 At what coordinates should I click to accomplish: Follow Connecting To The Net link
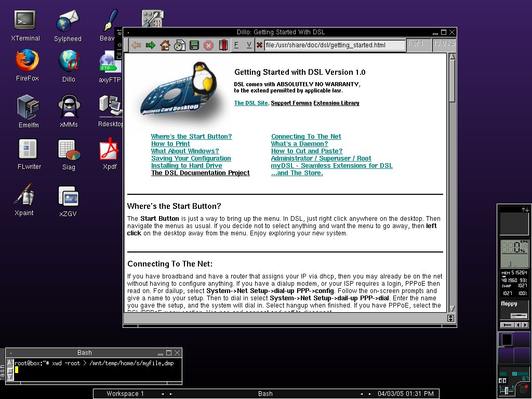[306, 137]
